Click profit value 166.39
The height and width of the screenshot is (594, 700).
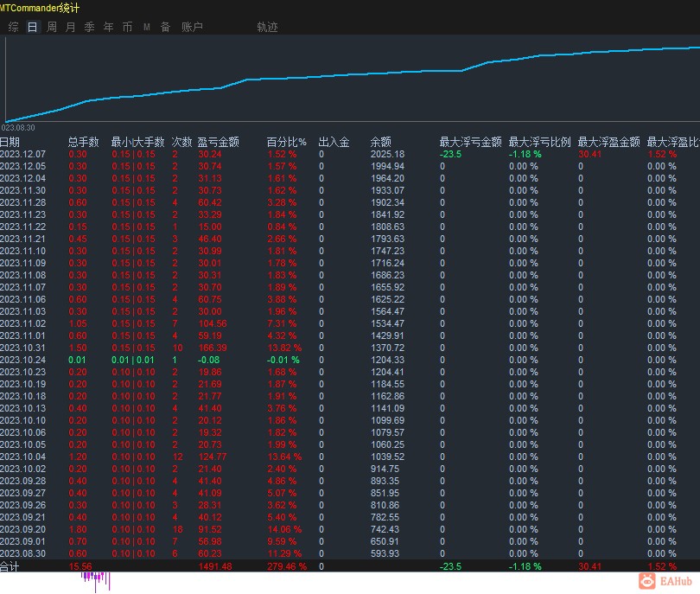pyautogui.click(x=212, y=348)
